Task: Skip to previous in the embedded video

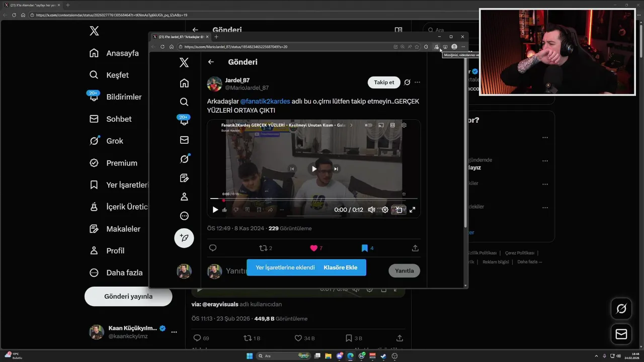Action: point(292,169)
